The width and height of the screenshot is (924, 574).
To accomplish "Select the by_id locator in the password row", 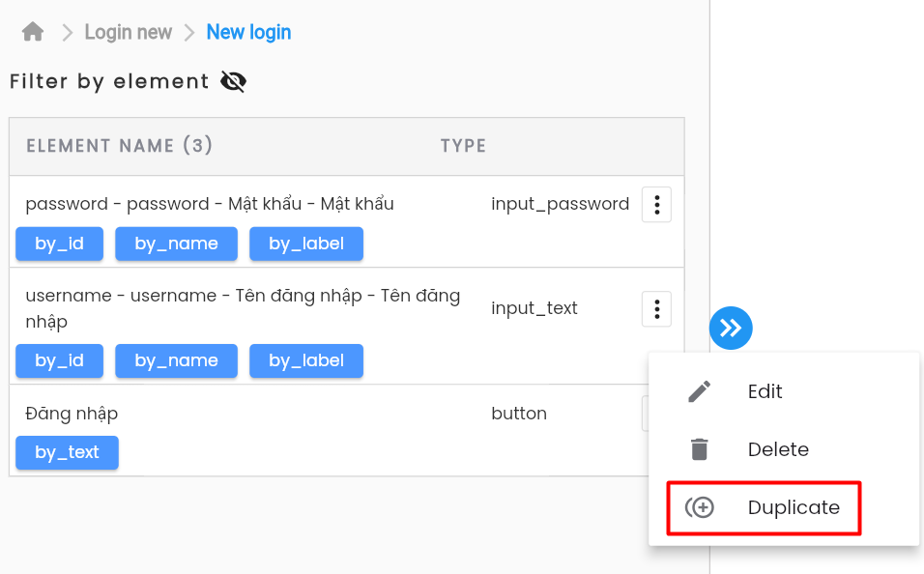I will tap(60, 244).
